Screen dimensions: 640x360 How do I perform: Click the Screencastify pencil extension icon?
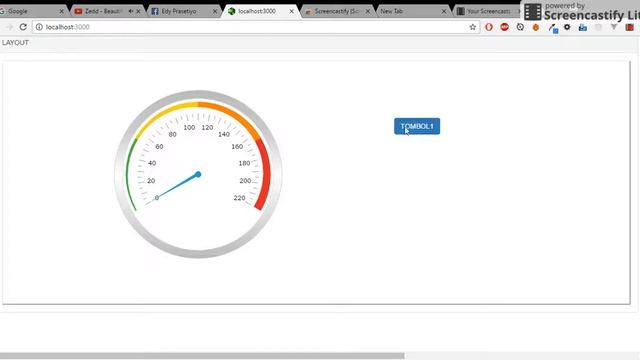[553, 28]
